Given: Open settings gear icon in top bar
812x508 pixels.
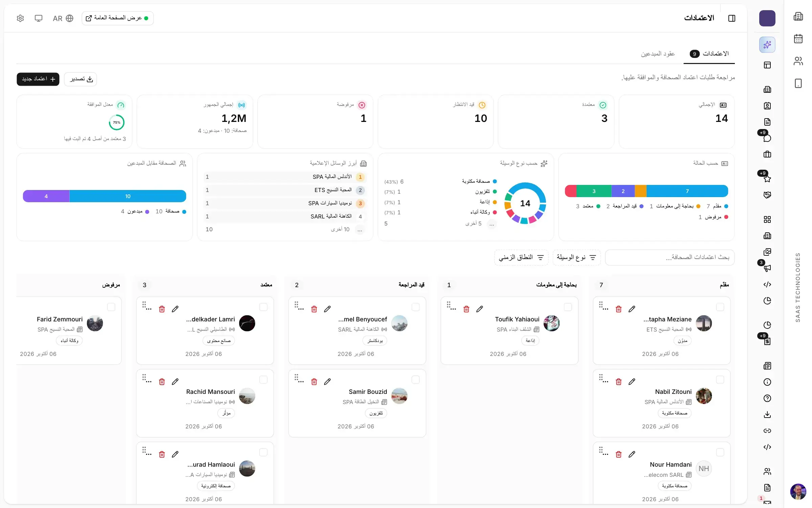Looking at the screenshot, I should tap(20, 18).
